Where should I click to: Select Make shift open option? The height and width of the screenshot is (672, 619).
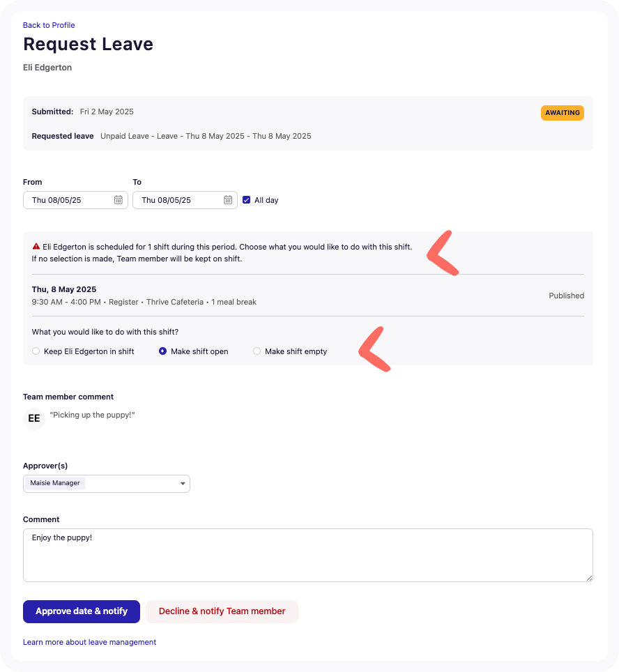click(x=163, y=351)
